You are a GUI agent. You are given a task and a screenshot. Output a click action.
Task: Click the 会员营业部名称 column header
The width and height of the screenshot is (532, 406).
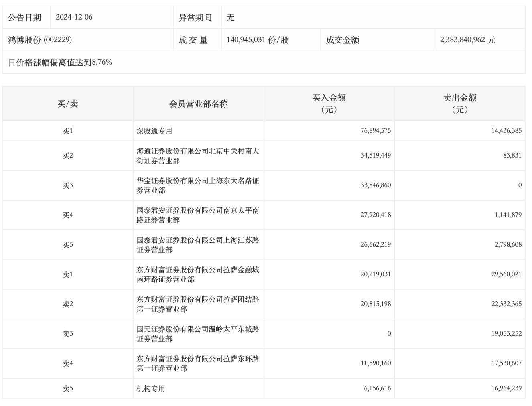click(198, 104)
